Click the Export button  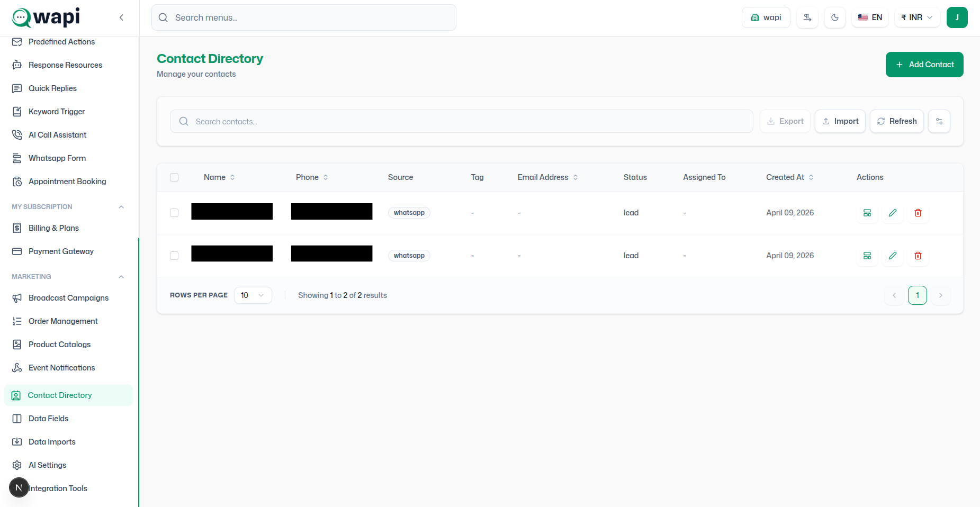point(785,121)
